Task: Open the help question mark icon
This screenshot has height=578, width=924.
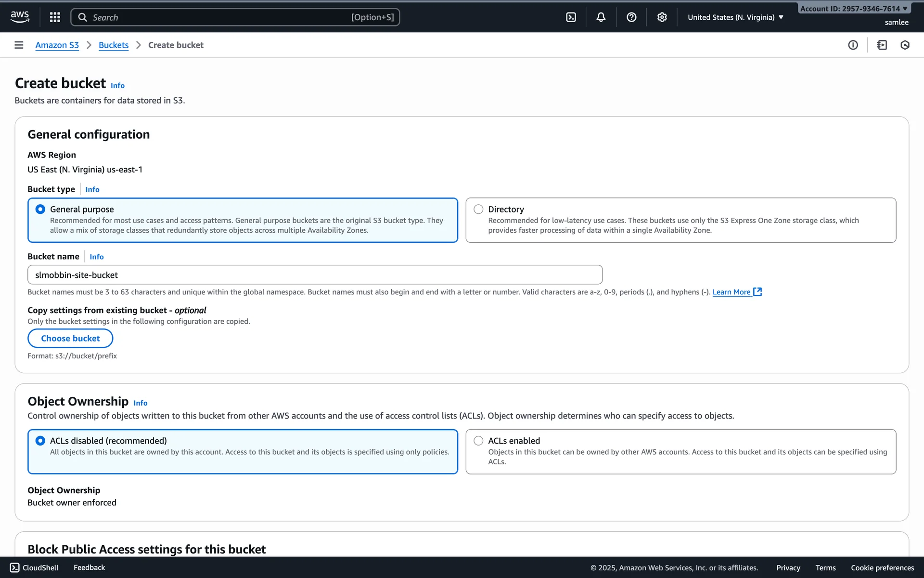Action: 631,17
